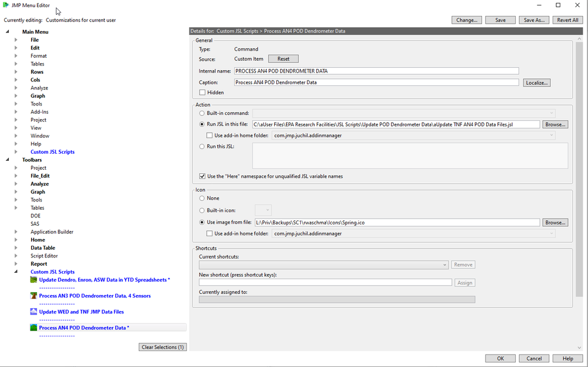Select Tables under Main Menu

click(38, 64)
